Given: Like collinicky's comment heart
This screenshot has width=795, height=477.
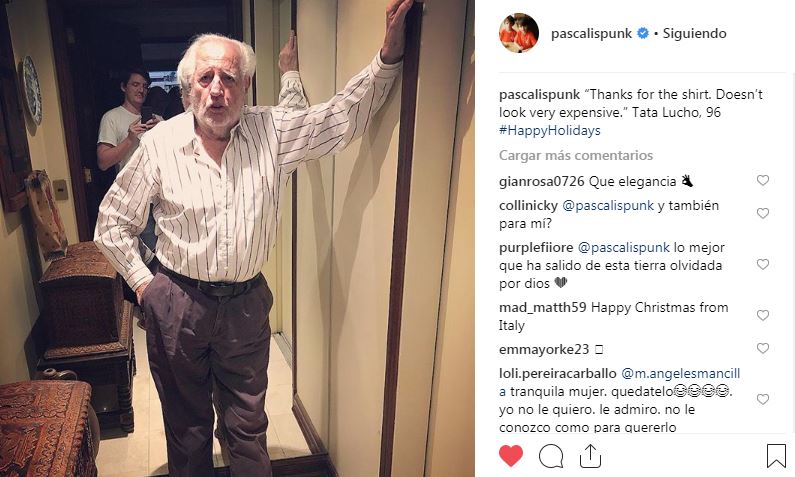Looking at the screenshot, I should [x=763, y=213].
